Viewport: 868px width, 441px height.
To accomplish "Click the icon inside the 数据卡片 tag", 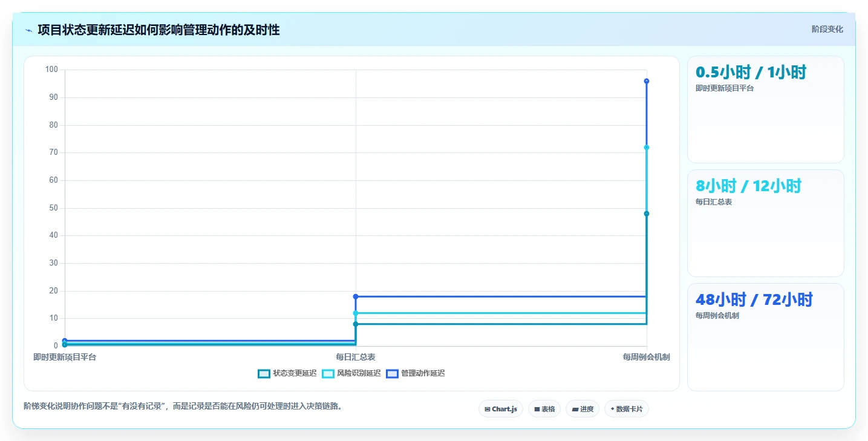I will [x=612, y=410].
